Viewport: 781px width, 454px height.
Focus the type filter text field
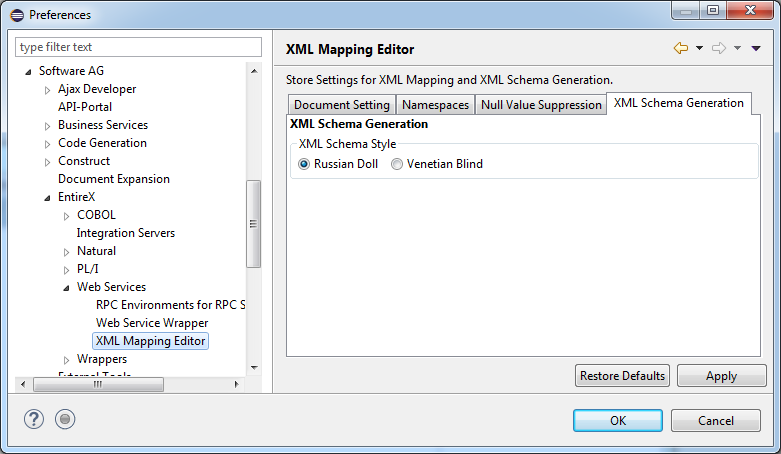point(138,47)
